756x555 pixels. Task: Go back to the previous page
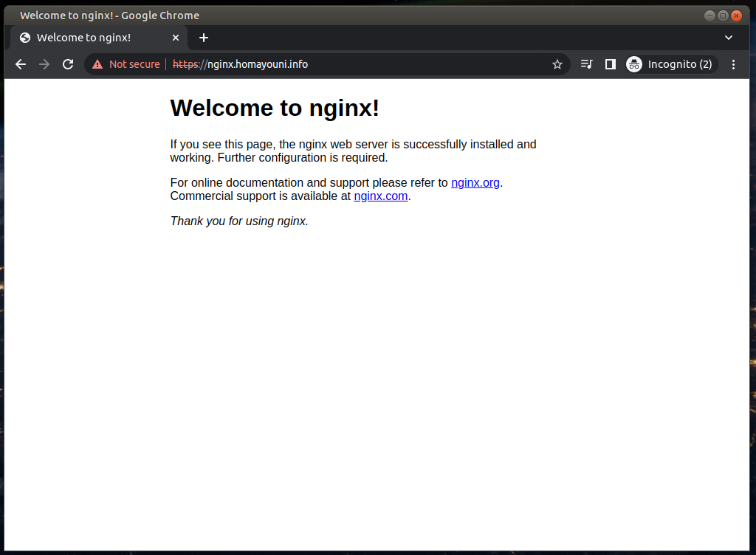[x=20, y=64]
